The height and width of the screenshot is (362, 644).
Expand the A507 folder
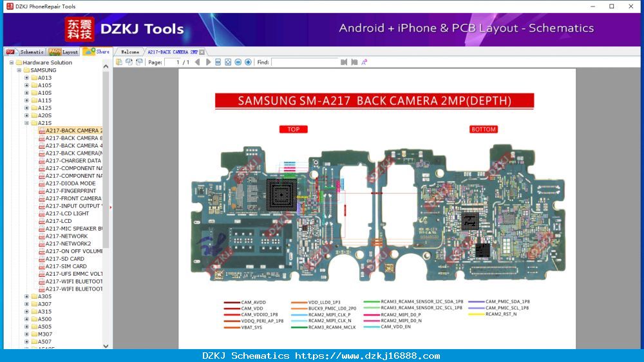coord(26,341)
